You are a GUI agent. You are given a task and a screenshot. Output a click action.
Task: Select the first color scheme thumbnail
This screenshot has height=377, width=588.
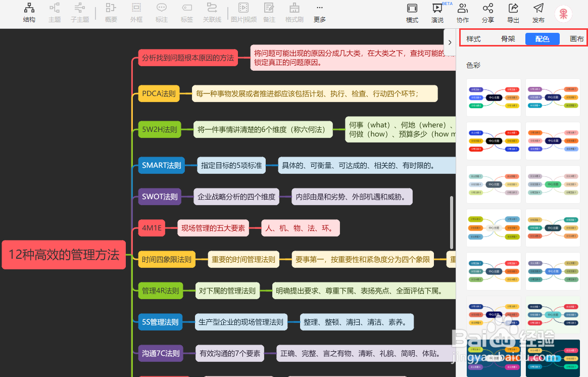point(494,97)
